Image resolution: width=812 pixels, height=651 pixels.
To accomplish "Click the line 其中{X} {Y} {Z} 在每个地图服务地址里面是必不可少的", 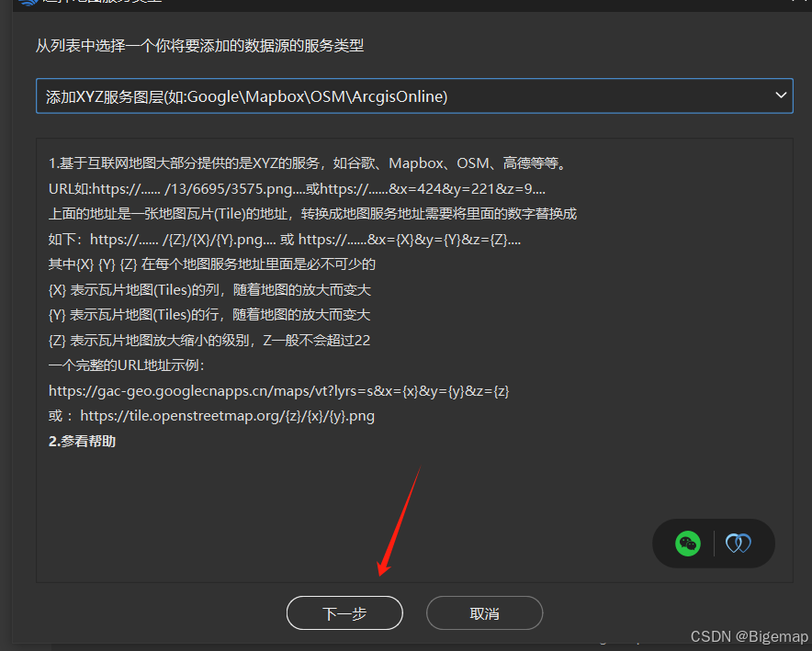I will [212, 264].
